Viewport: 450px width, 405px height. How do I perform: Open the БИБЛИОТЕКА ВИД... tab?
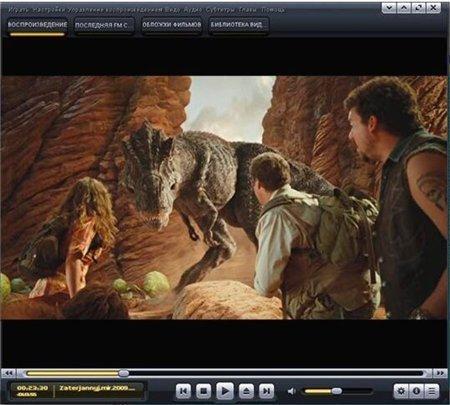pos(239,25)
